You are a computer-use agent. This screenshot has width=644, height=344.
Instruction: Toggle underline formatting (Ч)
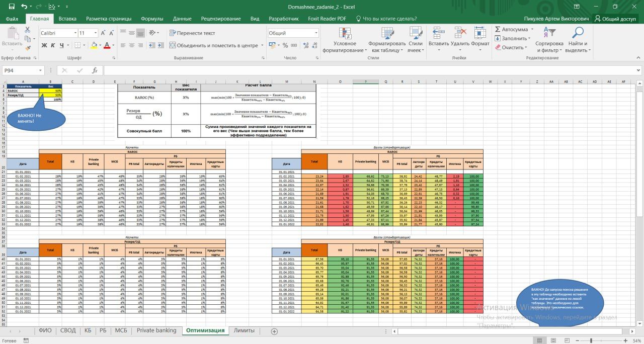(x=60, y=45)
